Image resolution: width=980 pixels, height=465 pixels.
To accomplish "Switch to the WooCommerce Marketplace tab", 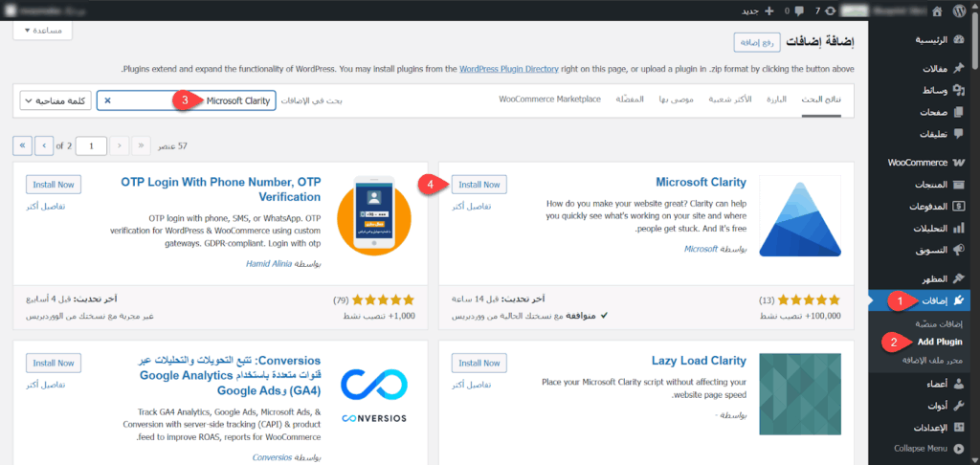I will pos(549,100).
